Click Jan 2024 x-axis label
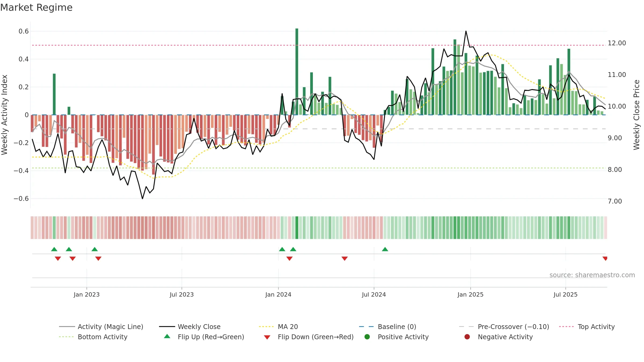The width and height of the screenshot is (644, 362). pyautogui.click(x=278, y=294)
